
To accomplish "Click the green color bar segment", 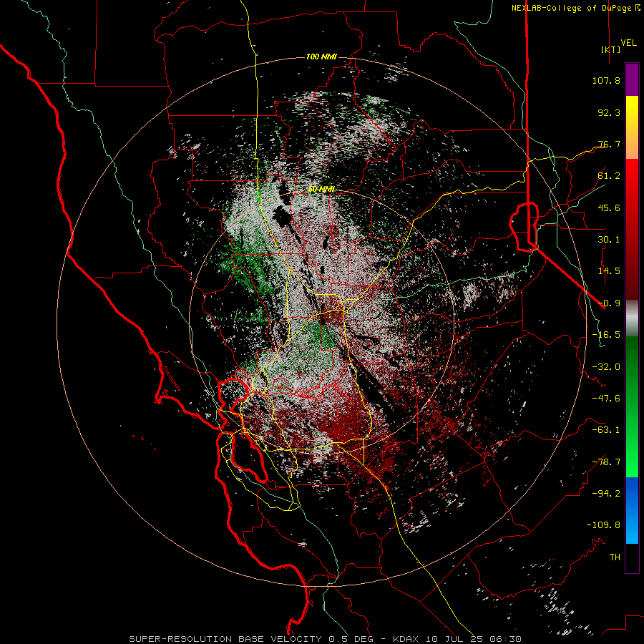I will 632,407.
